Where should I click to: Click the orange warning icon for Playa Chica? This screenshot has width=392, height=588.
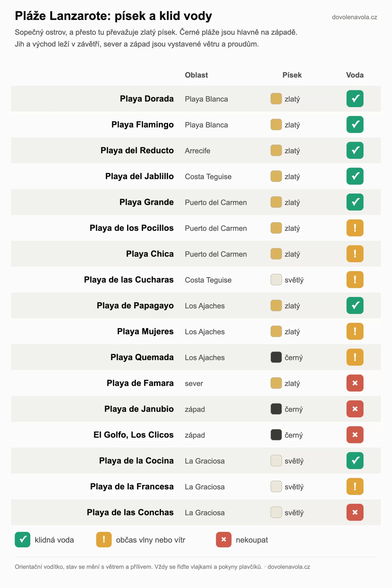[x=355, y=254]
